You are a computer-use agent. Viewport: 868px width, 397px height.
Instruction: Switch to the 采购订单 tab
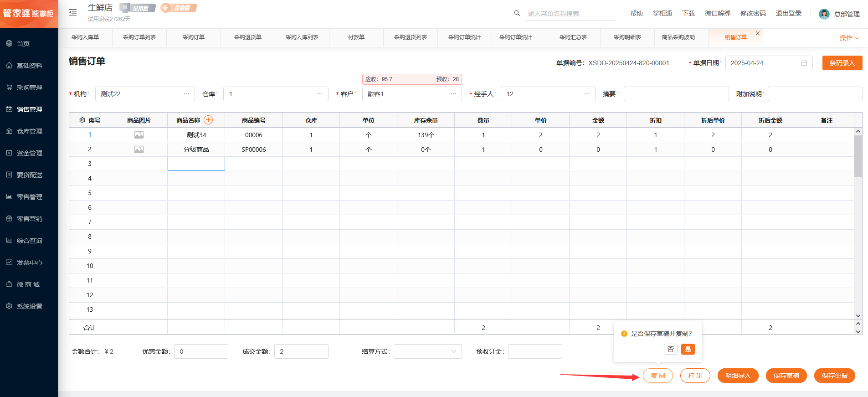point(194,37)
